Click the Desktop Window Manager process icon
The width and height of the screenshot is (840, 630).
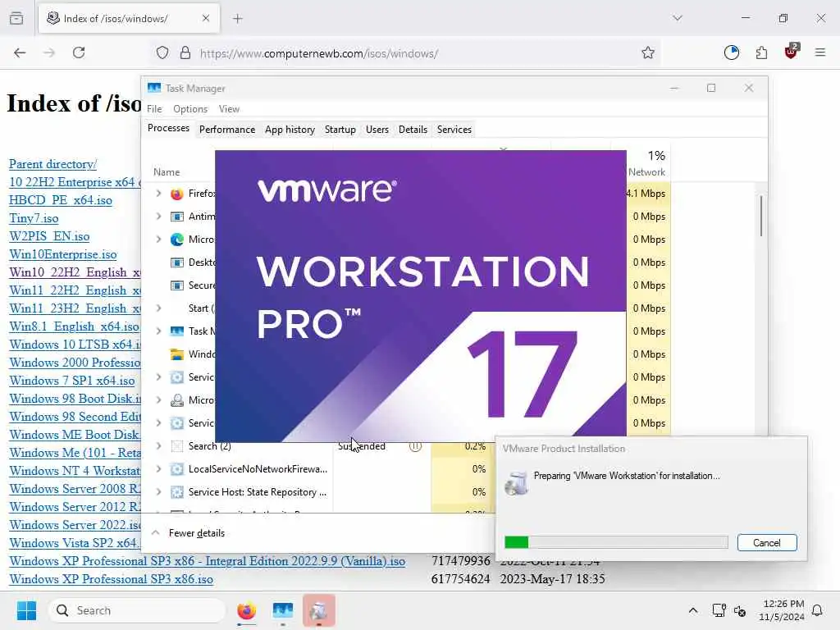pyautogui.click(x=177, y=262)
